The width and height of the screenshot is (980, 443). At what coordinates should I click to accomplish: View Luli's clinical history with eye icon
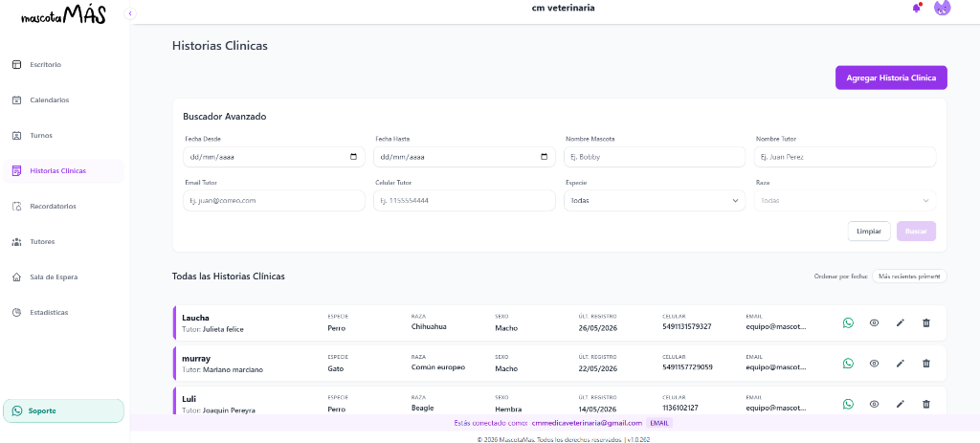(875, 405)
